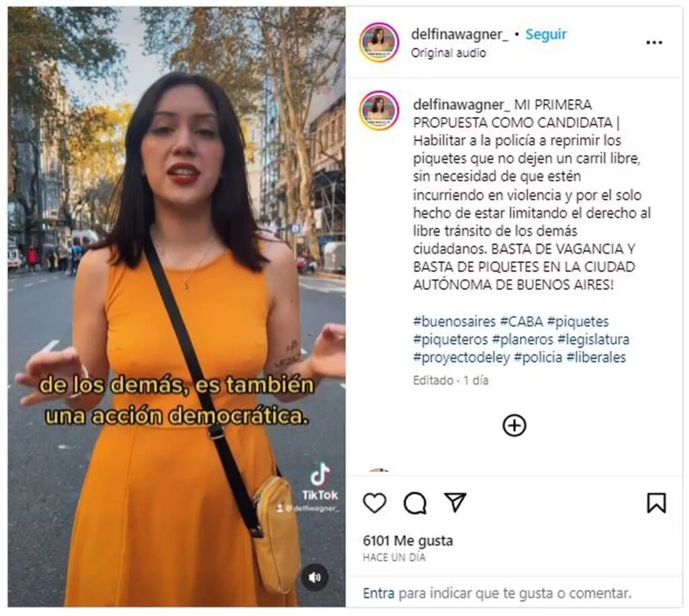View likes list via 6101 Me gusta
The height and width of the screenshot is (616, 689).
(x=408, y=541)
